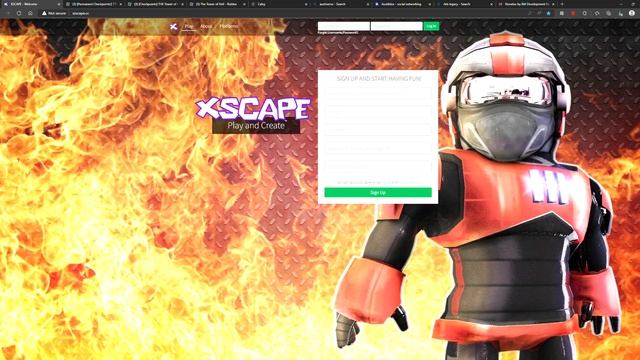The width and height of the screenshot is (640, 360).
Task: Open the Platforms nav link
Action: pos(229,26)
